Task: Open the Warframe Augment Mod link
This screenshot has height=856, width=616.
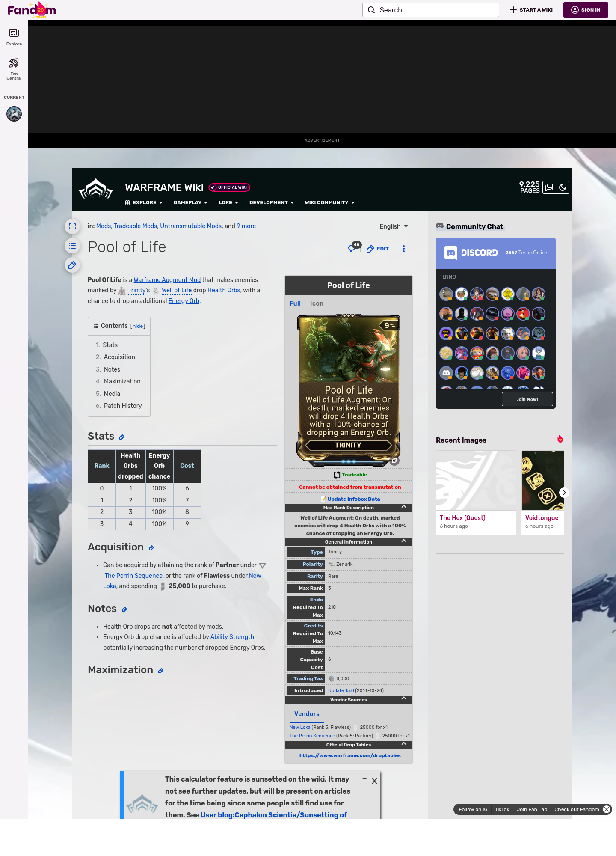Action: click(167, 280)
